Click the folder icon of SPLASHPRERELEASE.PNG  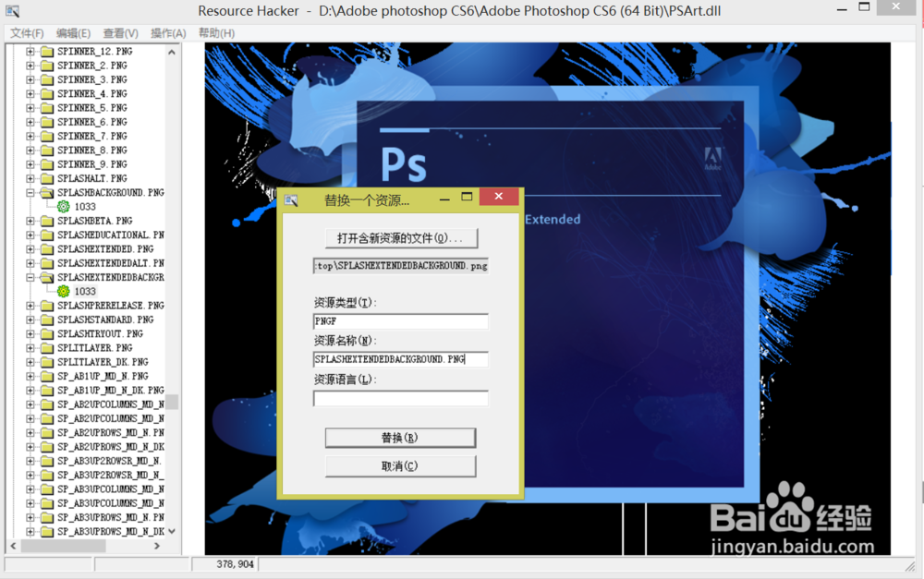pos(47,306)
